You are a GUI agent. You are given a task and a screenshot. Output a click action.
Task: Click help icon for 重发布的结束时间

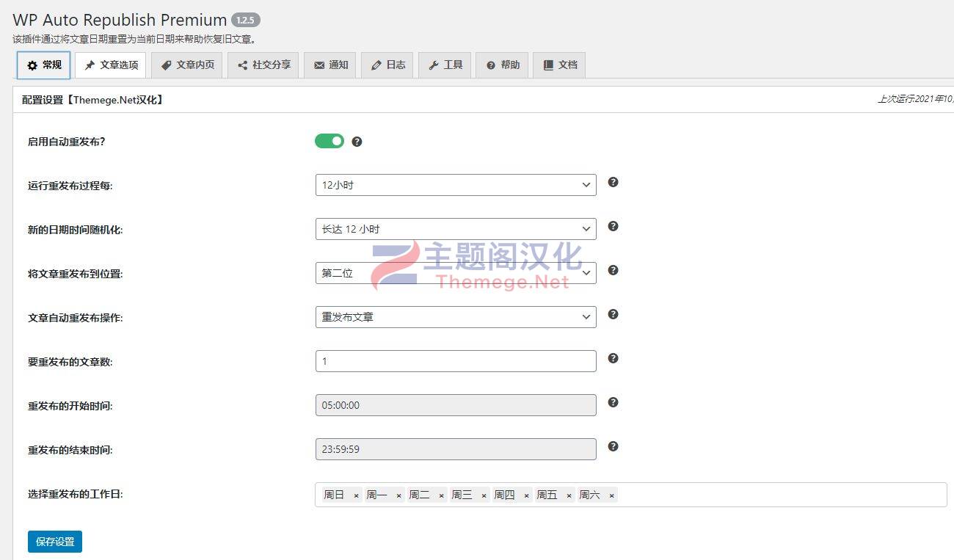point(613,446)
